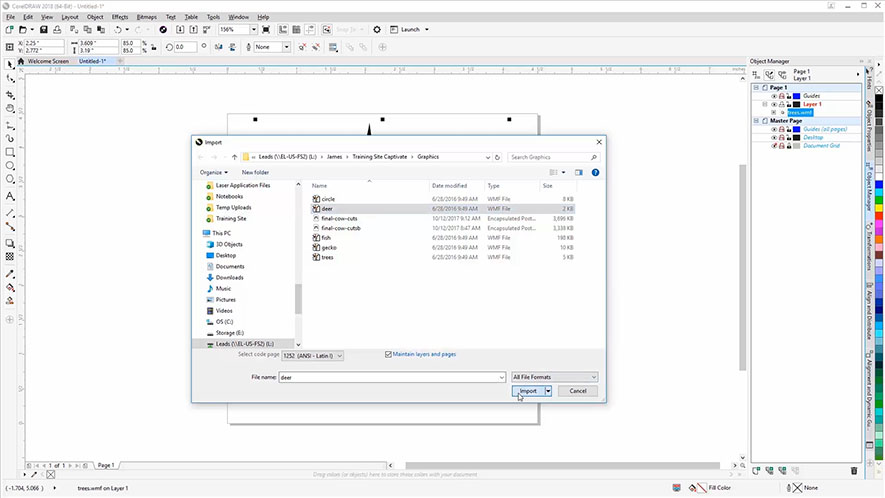Click the up-folder arrow in Import dialog
Image resolution: width=885 pixels, height=498 pixels.
click(x=234, y=157)
